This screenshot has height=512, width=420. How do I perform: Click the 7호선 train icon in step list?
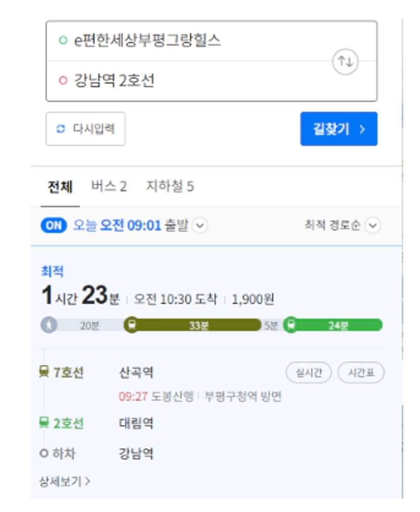(x=44, y=372)
